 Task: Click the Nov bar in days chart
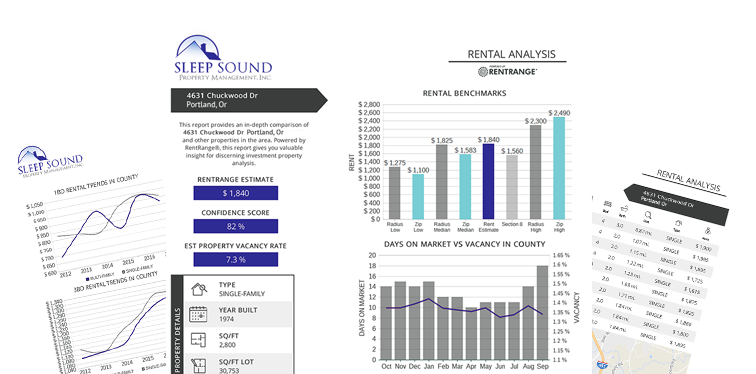[x=400, y=321]
